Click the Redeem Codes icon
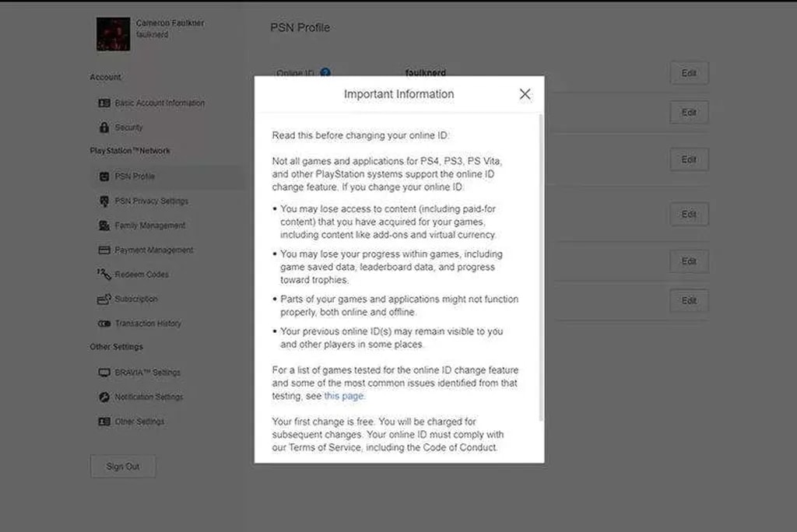This screenshot has height=532, width=797. [x=104, y=275]
